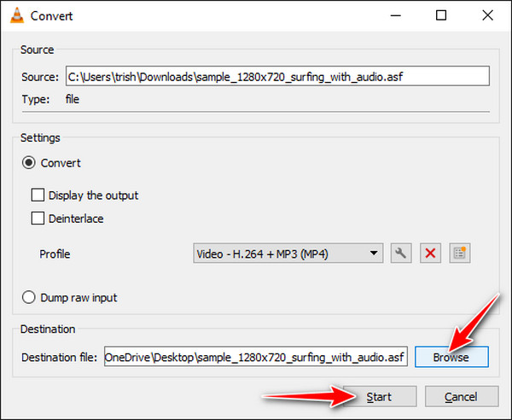Edit selected profile with wrench icon
Viewport: 512px width, 420px height.
(x=401, y=254)
